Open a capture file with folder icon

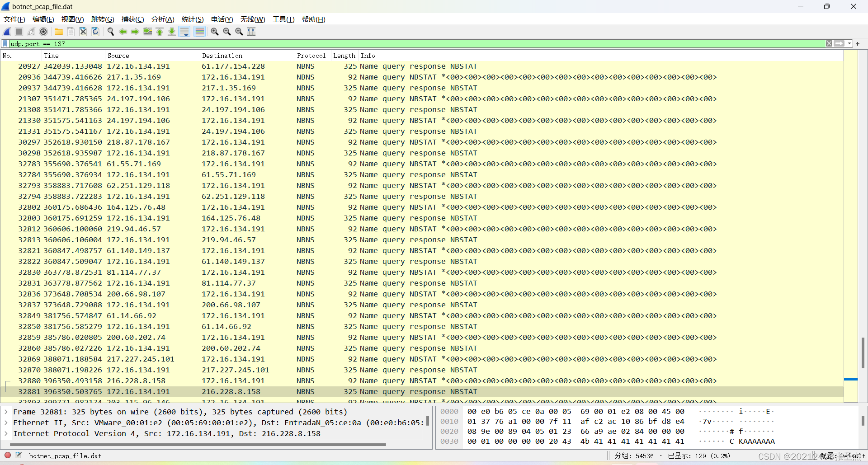pyautogui.click(x=59, y=32)
